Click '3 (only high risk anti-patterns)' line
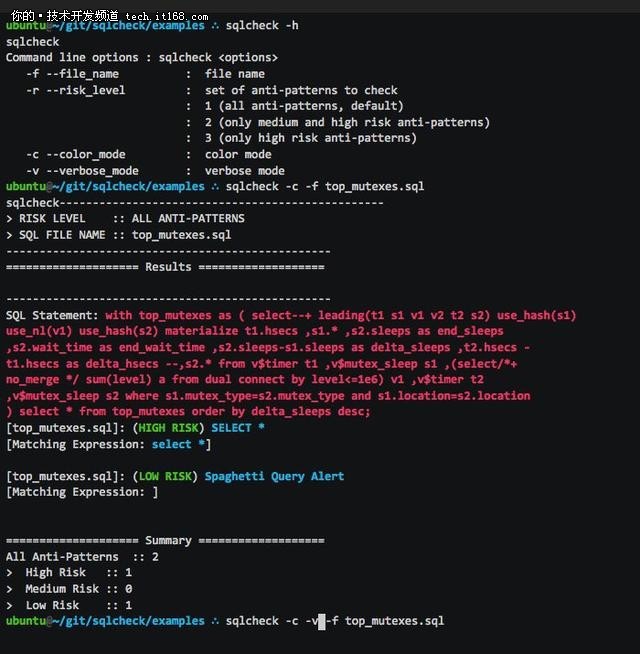The width and height of the screenshot is (640, 654). point(310,138)
